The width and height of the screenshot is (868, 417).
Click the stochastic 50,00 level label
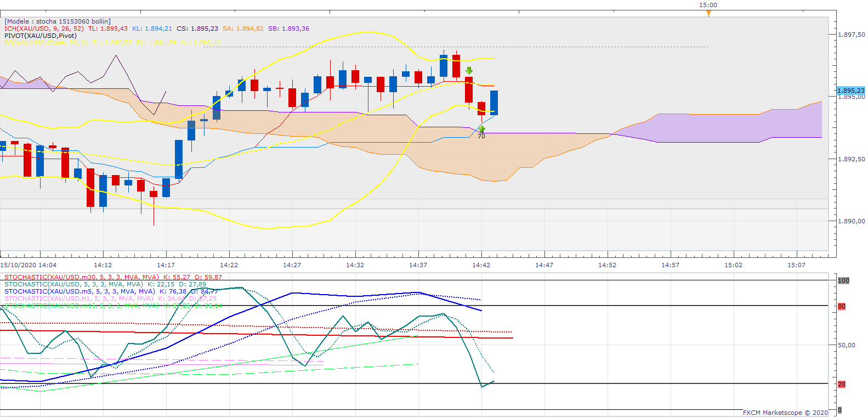coord(847,345)
